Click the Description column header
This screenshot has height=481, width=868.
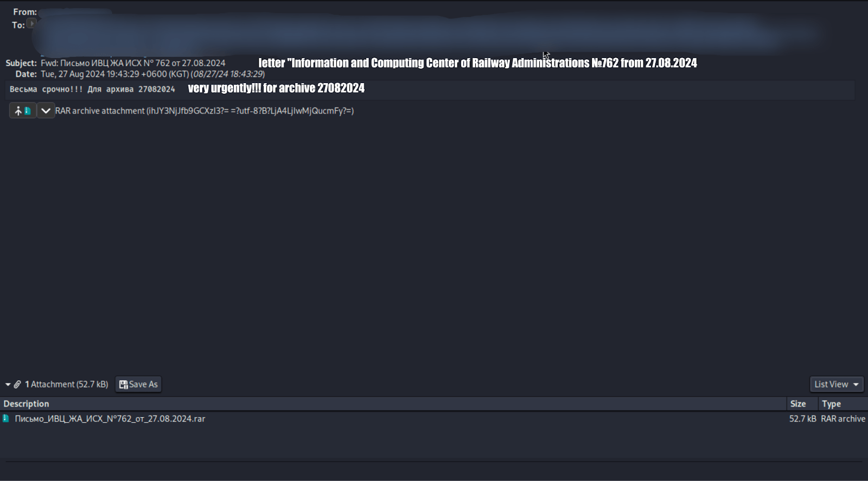[x=25, y=403]
